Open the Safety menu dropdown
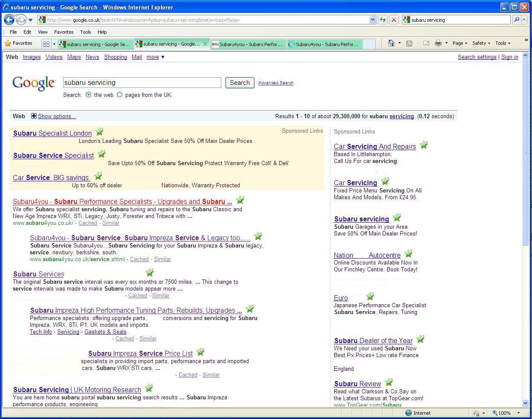Viewport: 532px width, 419px height. click(481, 43)
